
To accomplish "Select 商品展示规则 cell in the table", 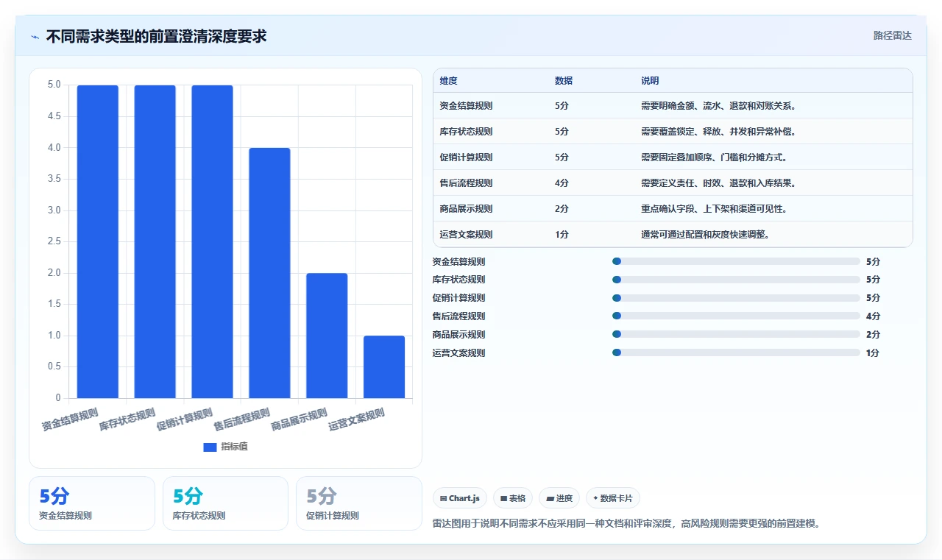I will point(466,209).
